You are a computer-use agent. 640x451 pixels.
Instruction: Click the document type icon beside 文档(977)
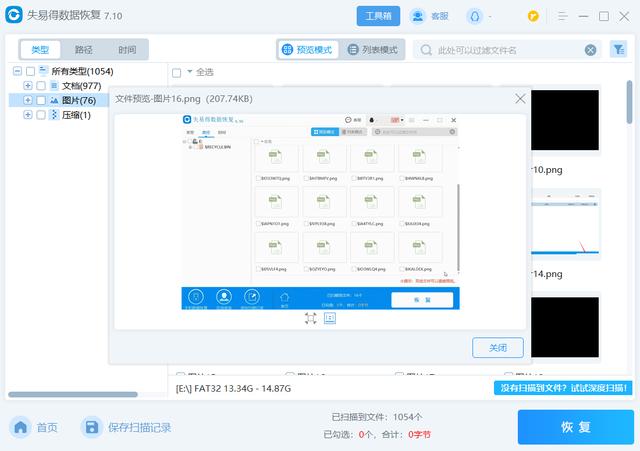[x=54, y=85]
